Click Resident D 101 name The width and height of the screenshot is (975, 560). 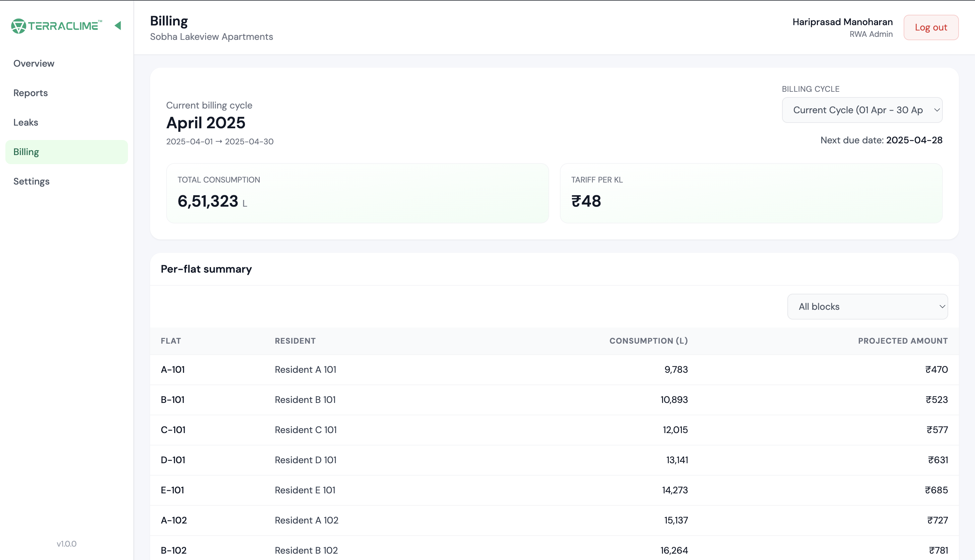[306, 460]
